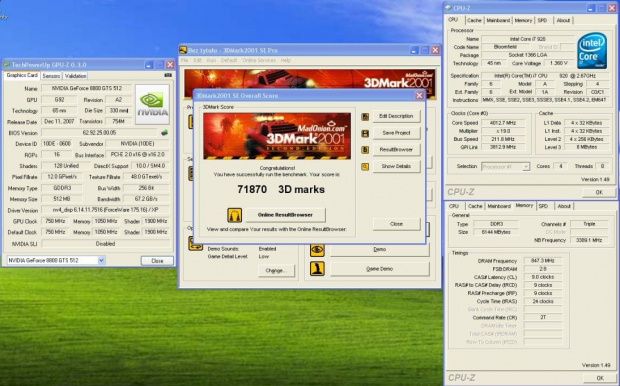
Task: Click the Show Details button
Action: 396,167
